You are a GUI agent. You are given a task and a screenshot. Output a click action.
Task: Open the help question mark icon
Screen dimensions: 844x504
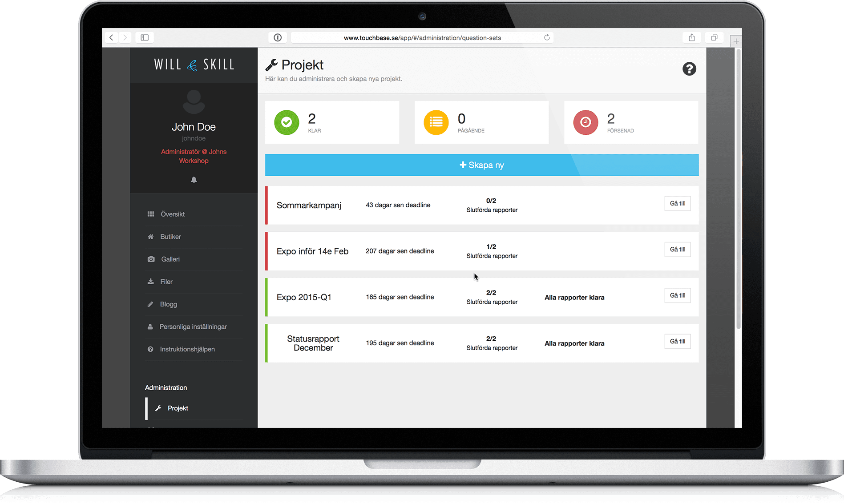tap(689, 69)
